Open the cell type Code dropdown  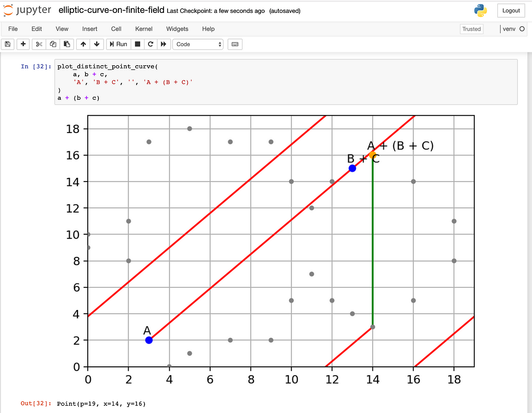[x=198, y=44]
